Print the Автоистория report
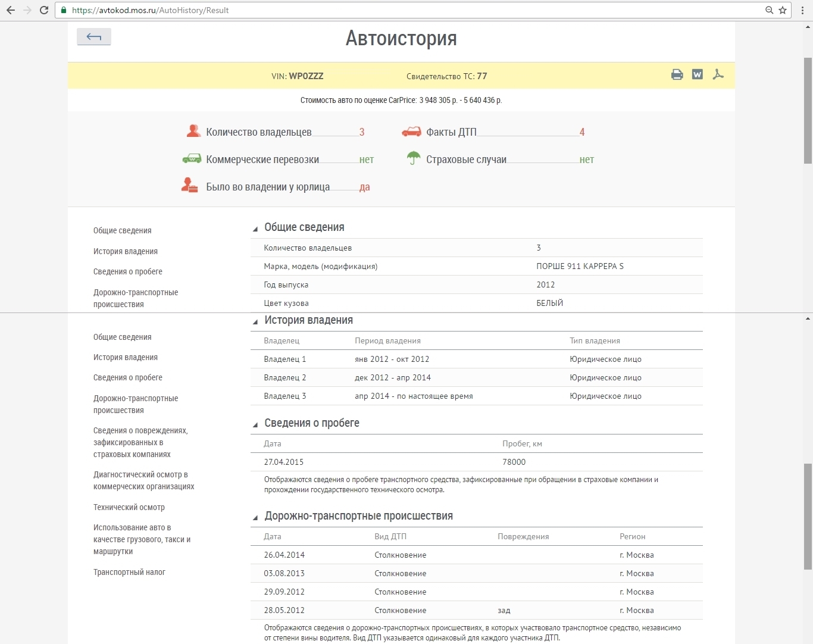Viewport: 813px width, 644px height. tap(677, 74)
